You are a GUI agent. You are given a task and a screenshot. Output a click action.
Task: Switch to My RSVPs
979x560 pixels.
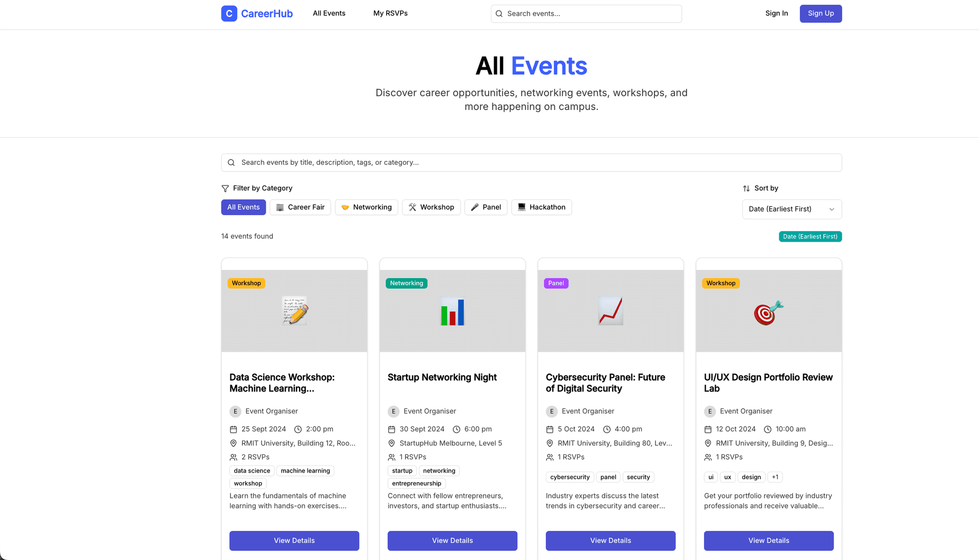(x=390, y=13)
